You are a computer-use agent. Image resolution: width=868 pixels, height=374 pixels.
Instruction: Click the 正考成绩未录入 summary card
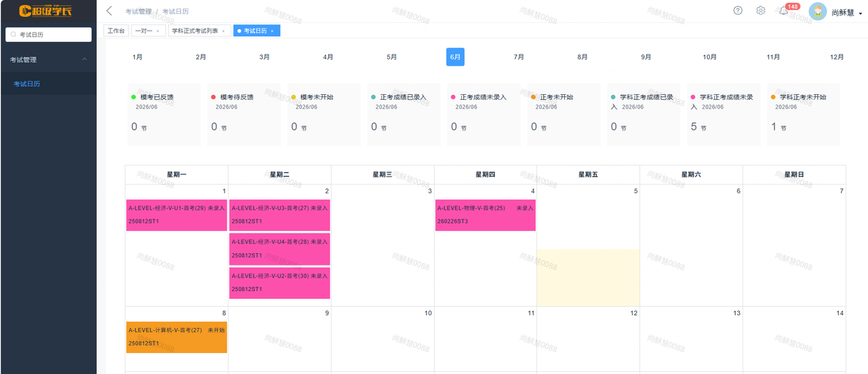click(x=484, y=115)
